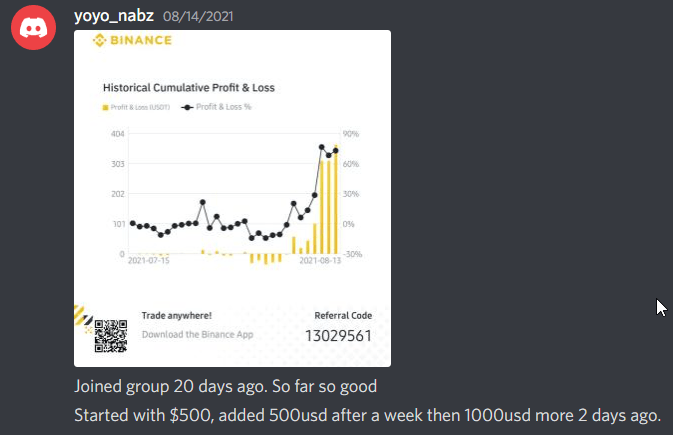Click the striped yellow-black corner graphic
The height and width of the screenshot is (435, 673).
pos(84,317)
